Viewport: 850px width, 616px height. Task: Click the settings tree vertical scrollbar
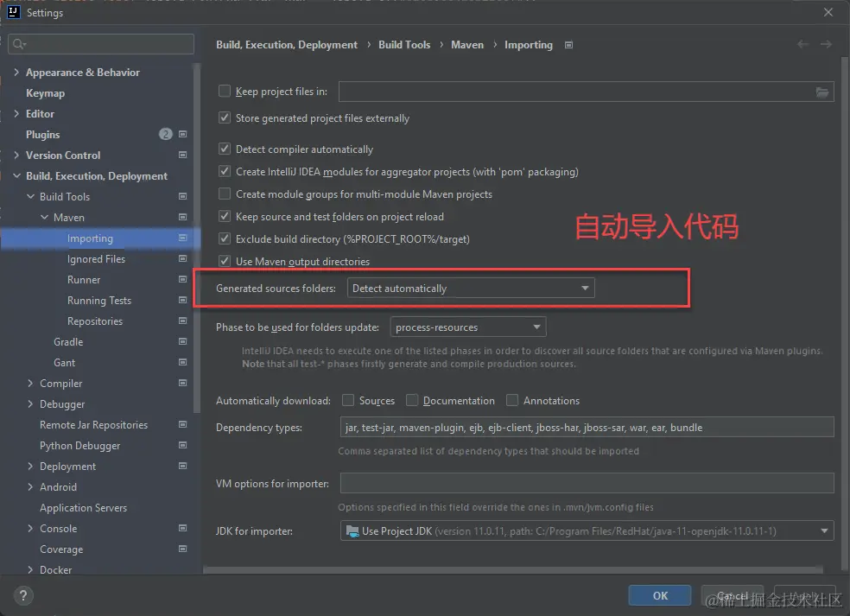pyautogui.click(x=197, y=238)
